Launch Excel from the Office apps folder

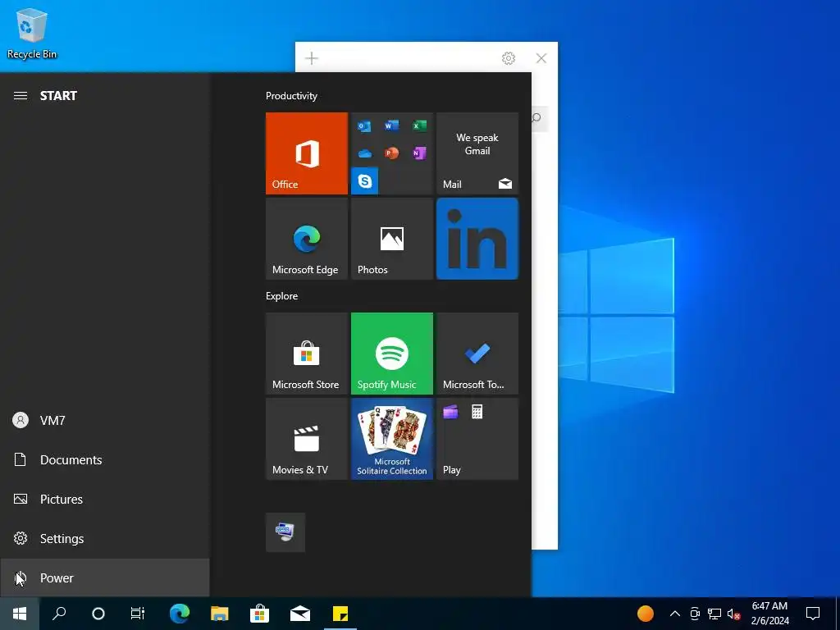pyautogui.click(x=419, y=126)
